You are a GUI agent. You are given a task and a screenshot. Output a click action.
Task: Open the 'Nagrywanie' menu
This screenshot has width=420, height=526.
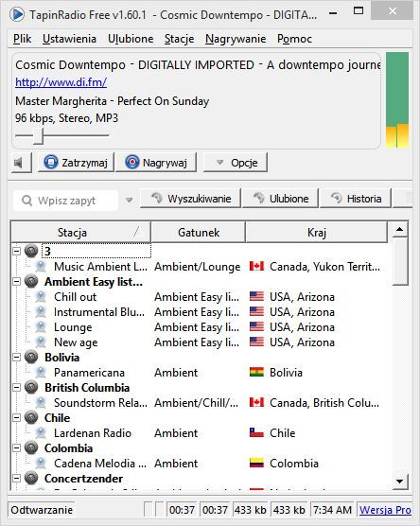click(236, 39)
